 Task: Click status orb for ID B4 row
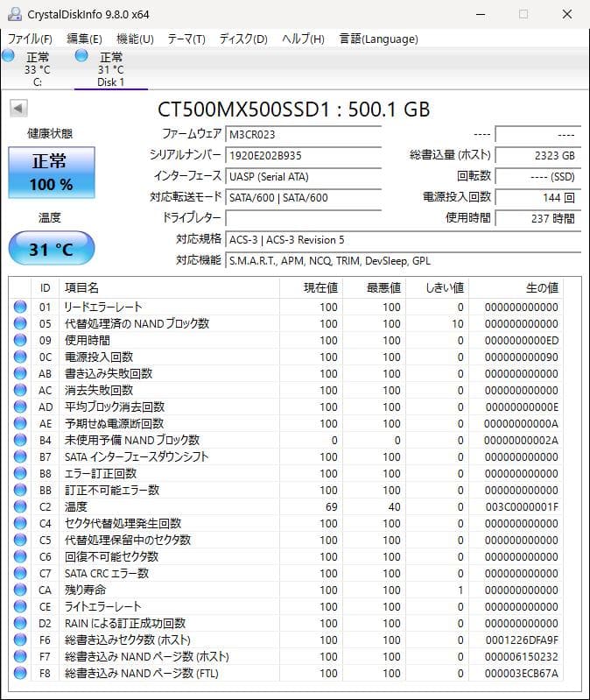point(20,440)
